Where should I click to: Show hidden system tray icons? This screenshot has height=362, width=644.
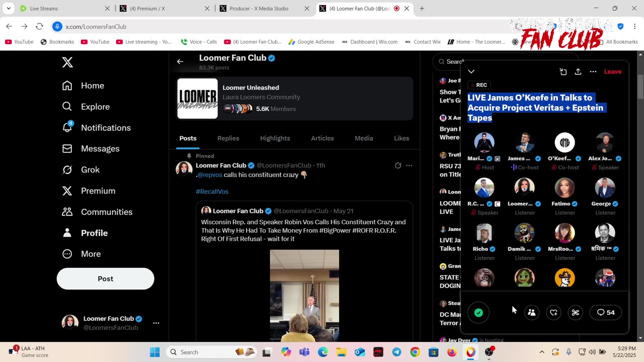(x=541, y=352)
